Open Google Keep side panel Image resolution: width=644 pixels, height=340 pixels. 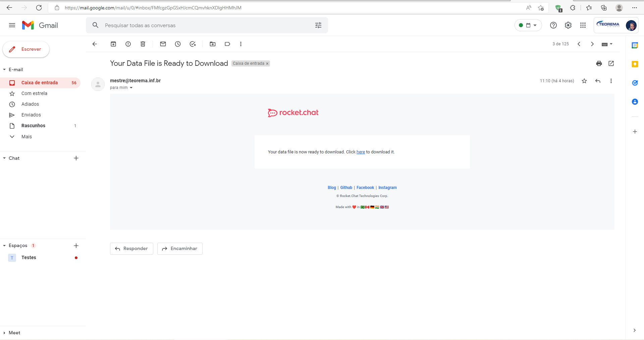(x=635, y=64)
